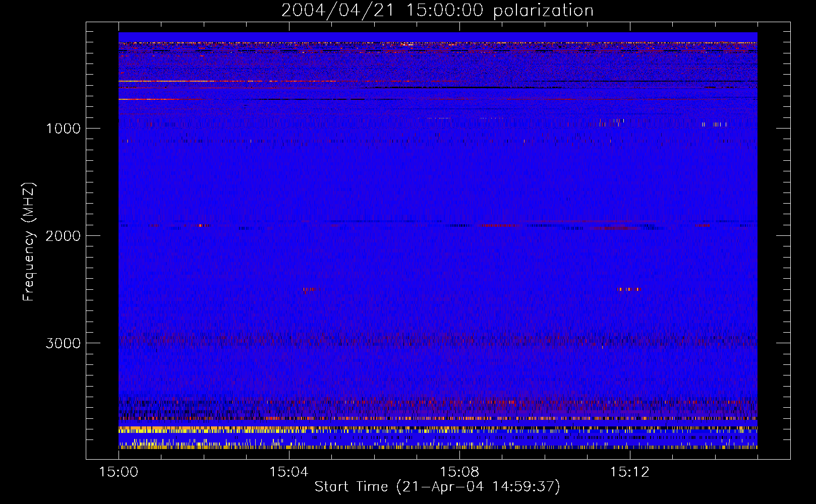
Task: Click the '3000' frequency axis label
Action: tap(63, 343)
